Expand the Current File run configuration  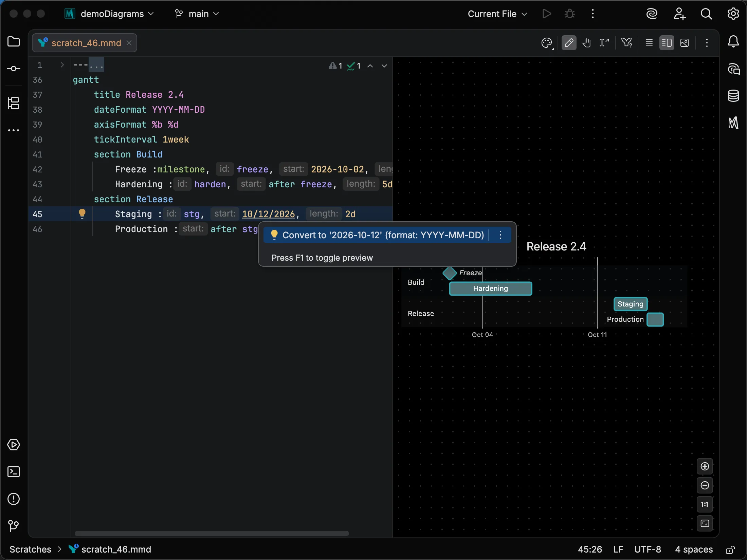click(x=497, y=14)
